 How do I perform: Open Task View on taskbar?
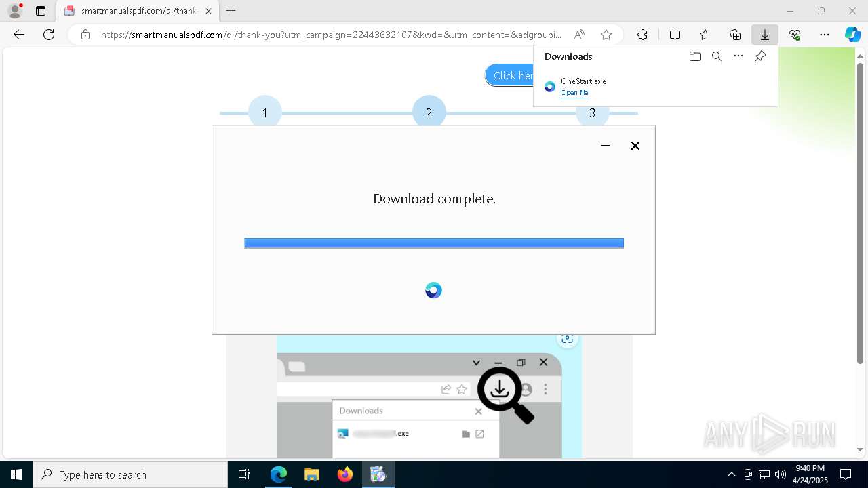click(x=244, y=474)
